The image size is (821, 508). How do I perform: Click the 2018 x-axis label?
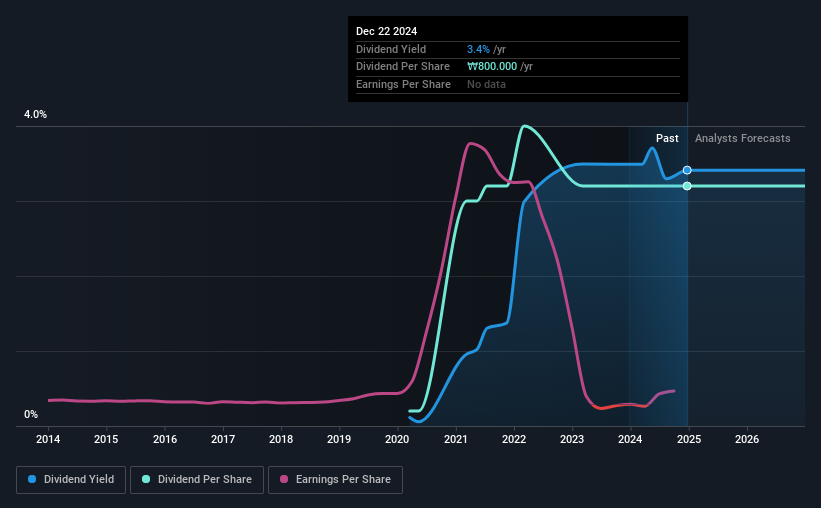coord(281,439)
